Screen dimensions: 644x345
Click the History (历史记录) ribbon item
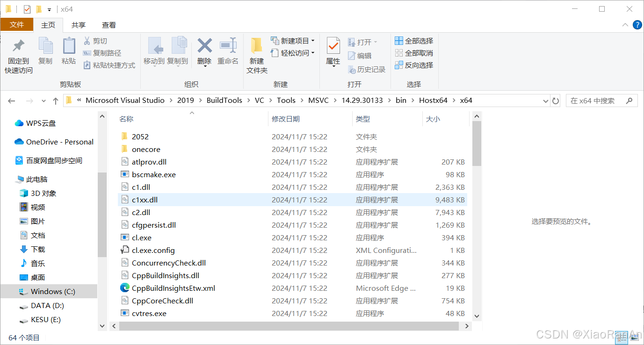(x=367, y=69)
